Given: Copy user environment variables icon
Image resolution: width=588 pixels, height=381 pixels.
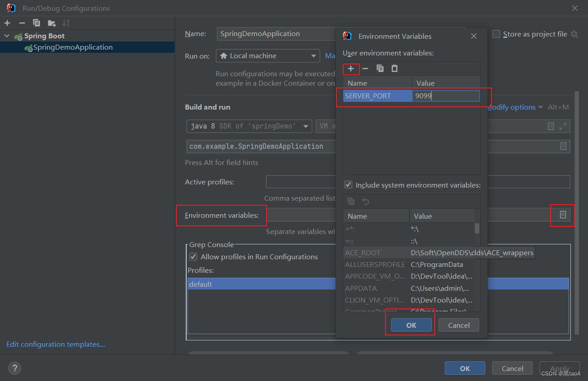Looking at the screenshot, I should [x=380, y=69].
